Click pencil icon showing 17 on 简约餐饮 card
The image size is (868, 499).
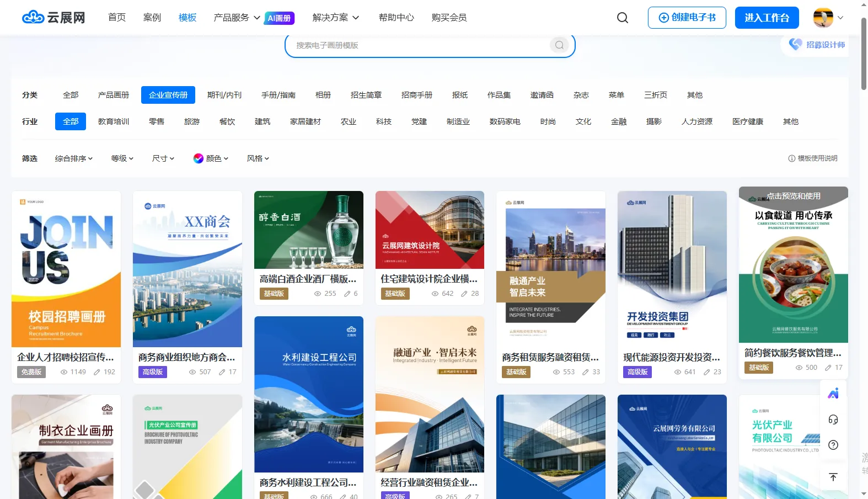pyautogui.click(x=828, y=368)
